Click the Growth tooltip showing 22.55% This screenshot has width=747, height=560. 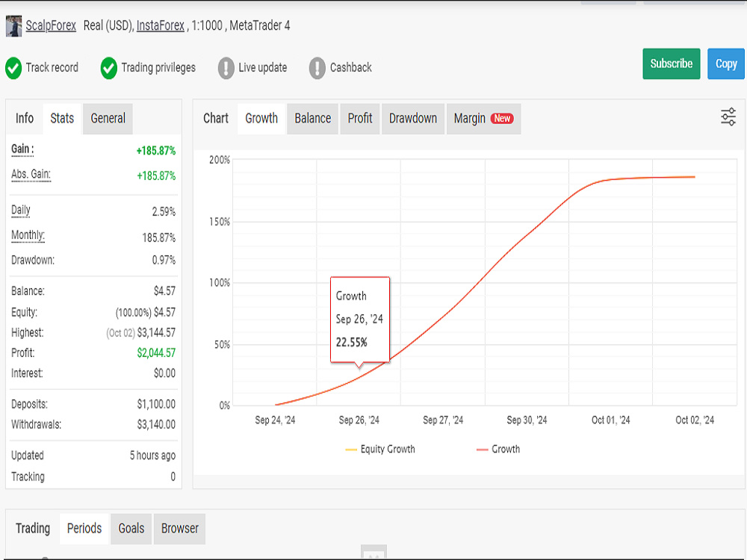click(360, 320)
